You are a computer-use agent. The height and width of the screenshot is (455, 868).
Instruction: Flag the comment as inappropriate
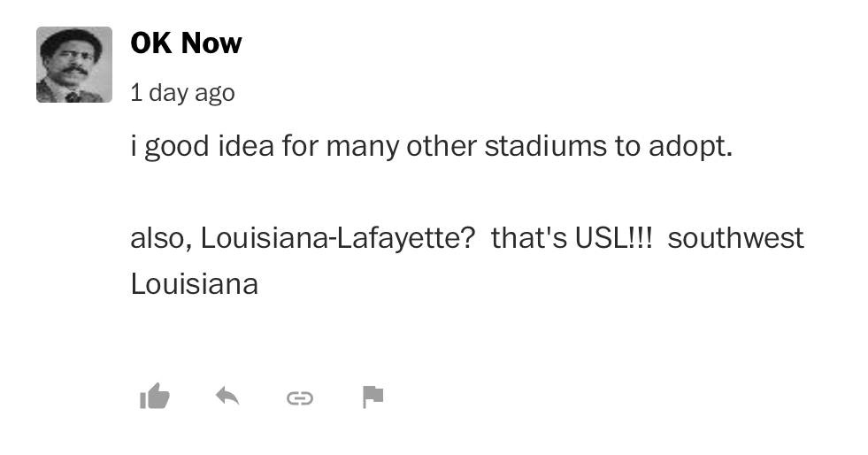coord(373,397)
